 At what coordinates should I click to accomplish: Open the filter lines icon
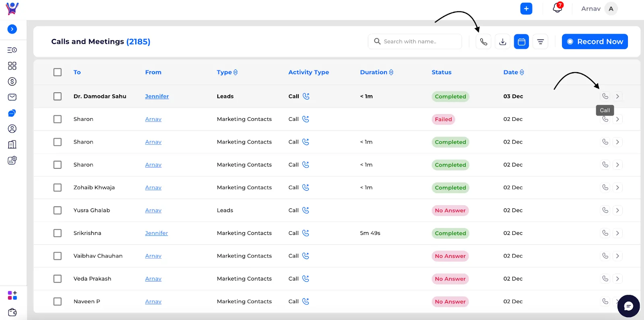[x=541, y=42]
